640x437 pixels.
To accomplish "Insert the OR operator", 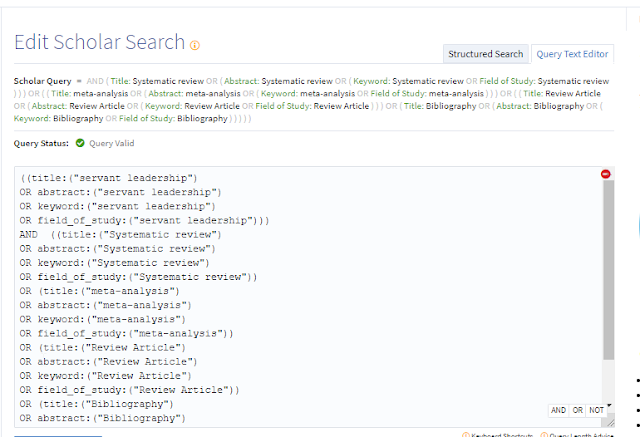I will (x=577, y=410).
